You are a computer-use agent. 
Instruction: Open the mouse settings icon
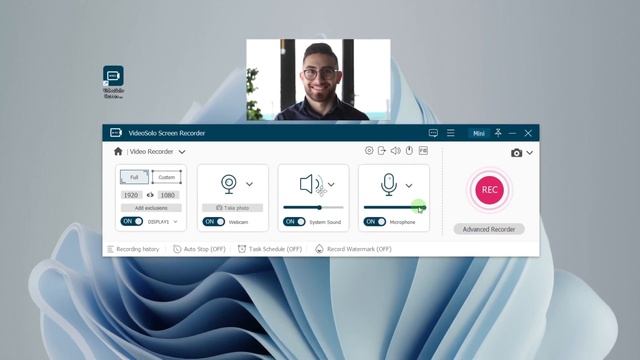click(409, 151)
